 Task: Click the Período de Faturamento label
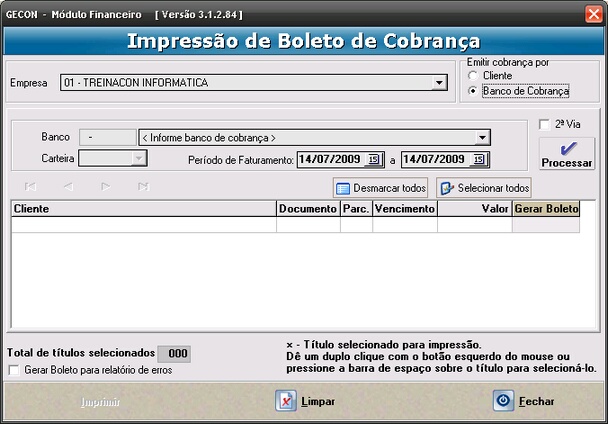click(x=240, y=160)
